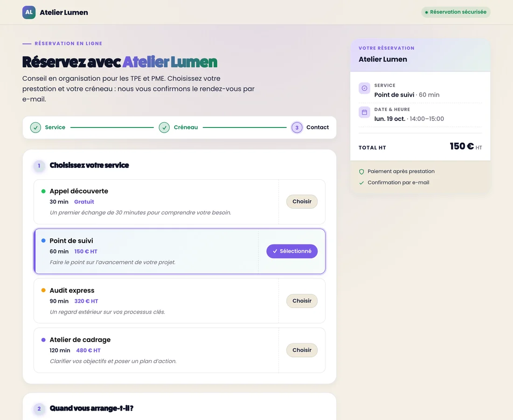
Task: Click the Choisissez votre service heading
Action: tap(90, 165)
